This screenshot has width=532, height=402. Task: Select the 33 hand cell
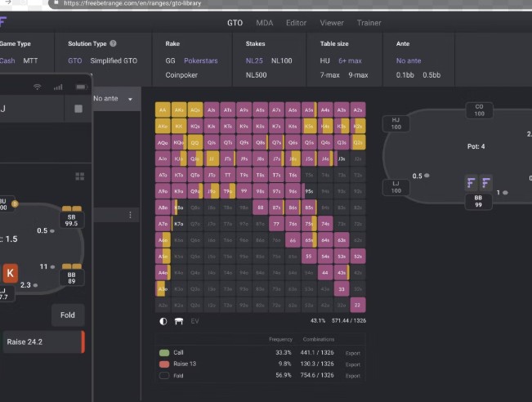(342, 289)
